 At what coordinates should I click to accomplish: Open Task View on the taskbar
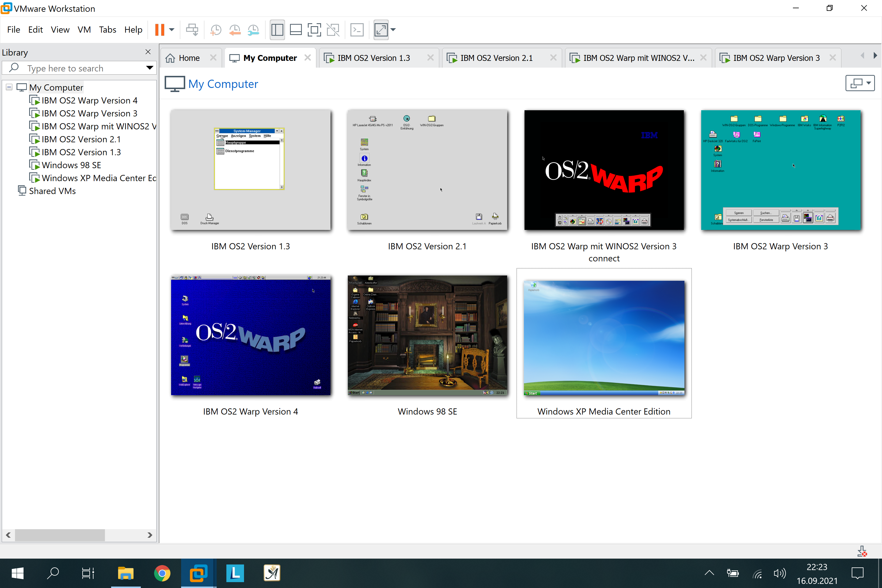pyautogui.click(x=88, y=573)
